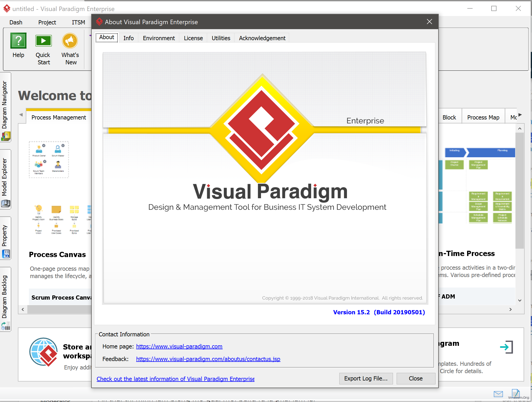The image size is (532, 402).
Task: Open the Quick Start play icon
Action: (x=43, y=41)
